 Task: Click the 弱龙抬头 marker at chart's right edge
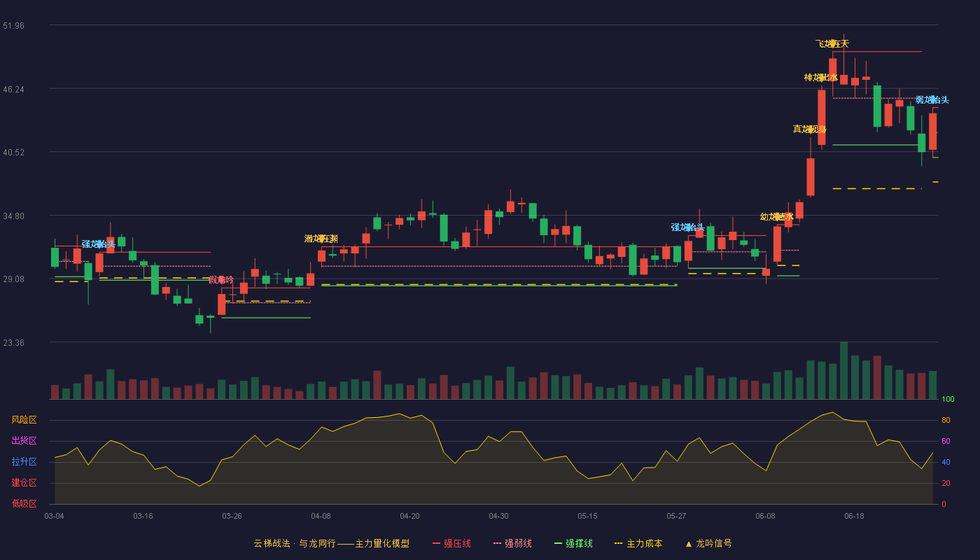point(932,100)
